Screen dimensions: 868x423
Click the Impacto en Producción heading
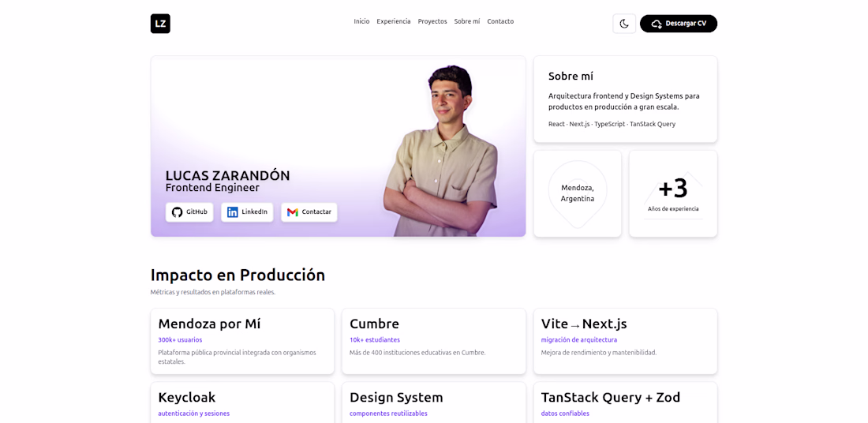238,275
